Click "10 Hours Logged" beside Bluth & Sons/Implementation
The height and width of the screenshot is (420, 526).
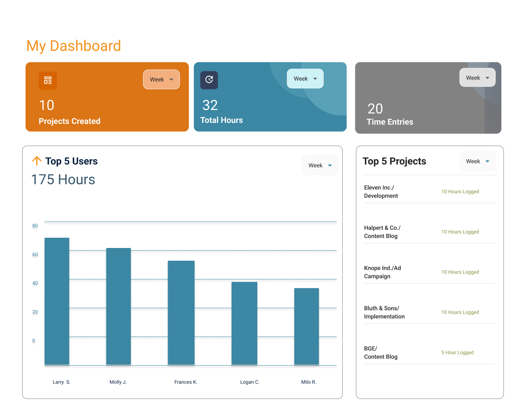pyautogui.click(x=460, y=312)
